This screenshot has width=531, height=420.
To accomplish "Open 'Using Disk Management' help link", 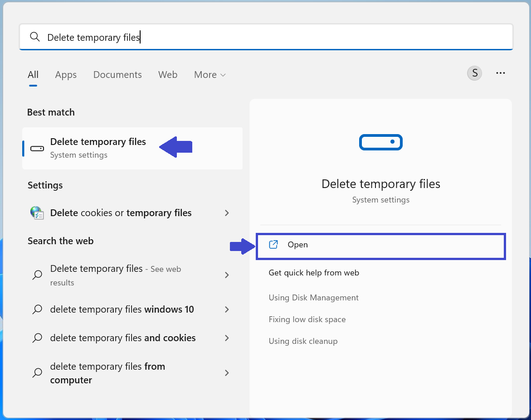I will pyautogui.click(x=313, y=298).
